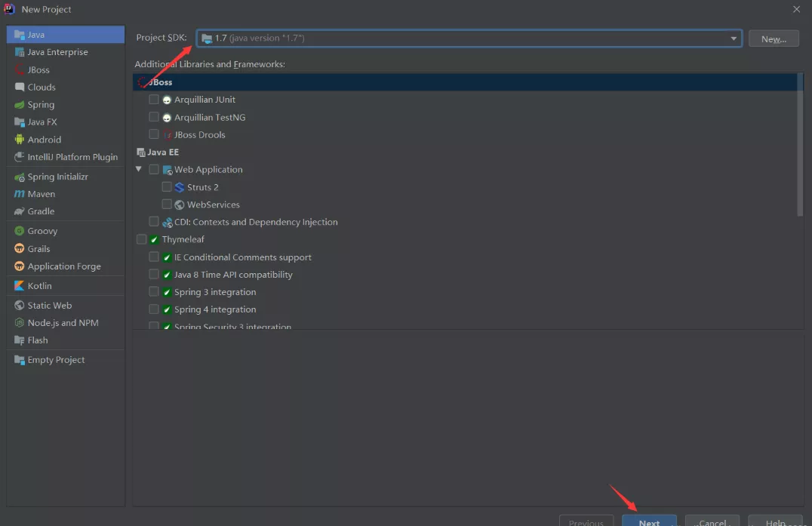Select Maven project type

65,194
